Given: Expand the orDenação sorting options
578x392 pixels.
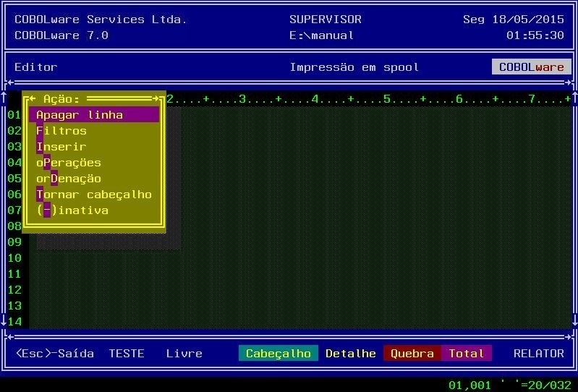Looking at the screenshot, I should 69,179.
